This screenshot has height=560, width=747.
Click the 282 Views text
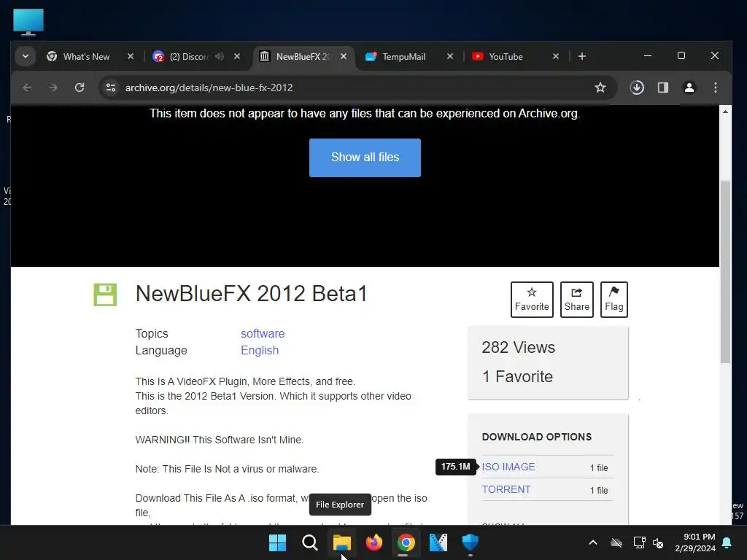point(519,348)
